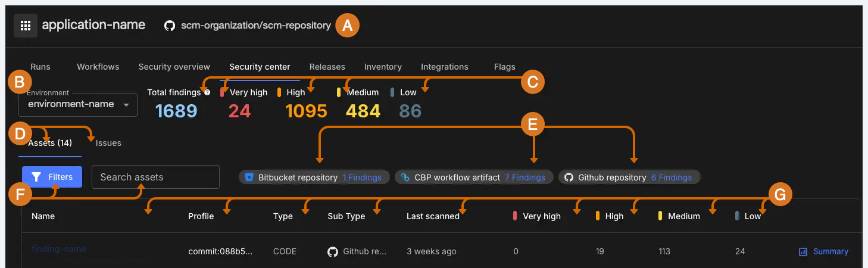Click the GitHub icon in Sub Type cell

pyautogui.click(x=333, y=251)
